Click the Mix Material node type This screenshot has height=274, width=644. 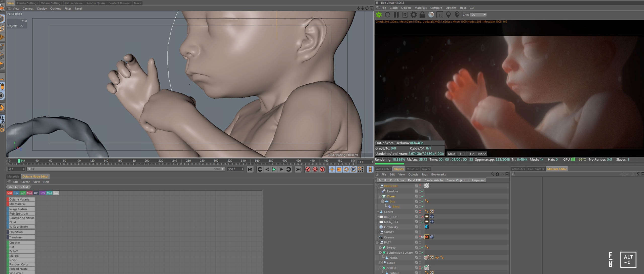21,204
